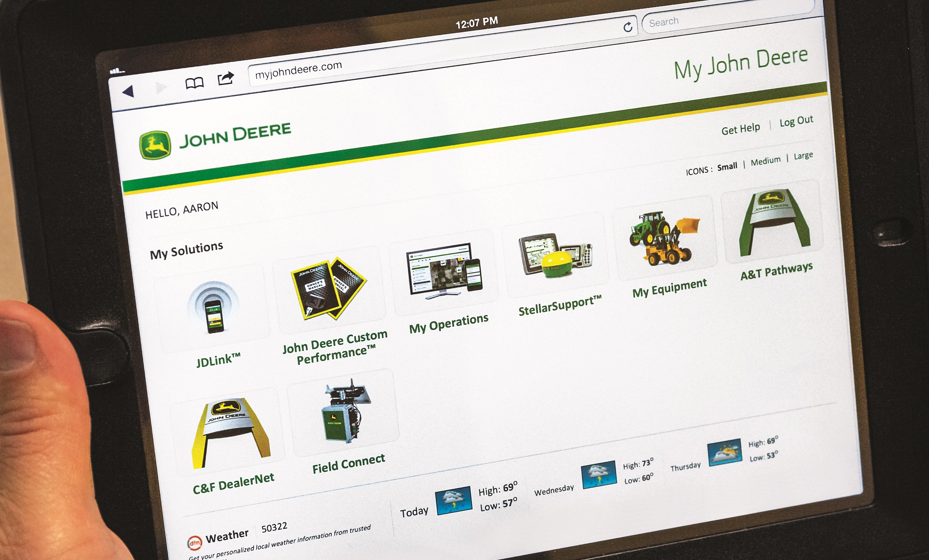Open the My Equipment tractors icon

point(664,238)
